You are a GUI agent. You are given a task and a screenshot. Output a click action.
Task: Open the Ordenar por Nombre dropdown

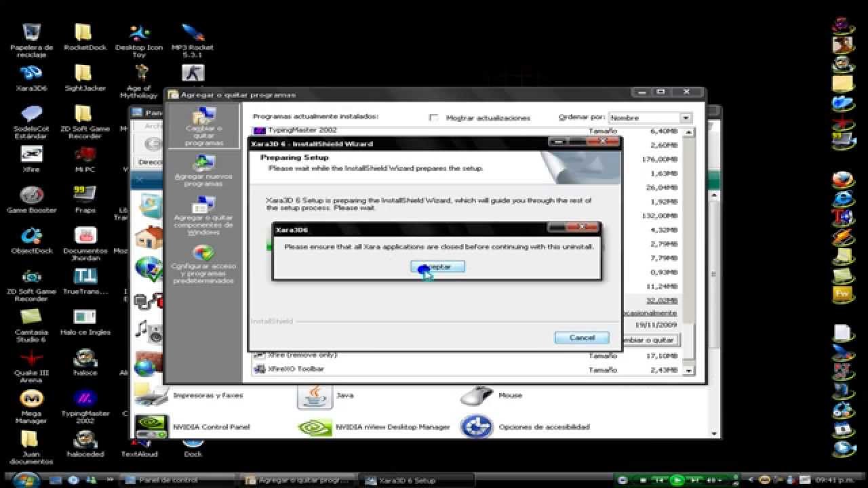[x=650, y=117]
